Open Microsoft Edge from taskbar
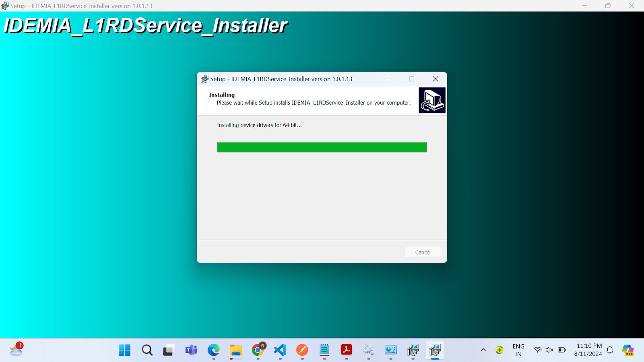Viewport: 644px width, 362px height. click(214, 350)
